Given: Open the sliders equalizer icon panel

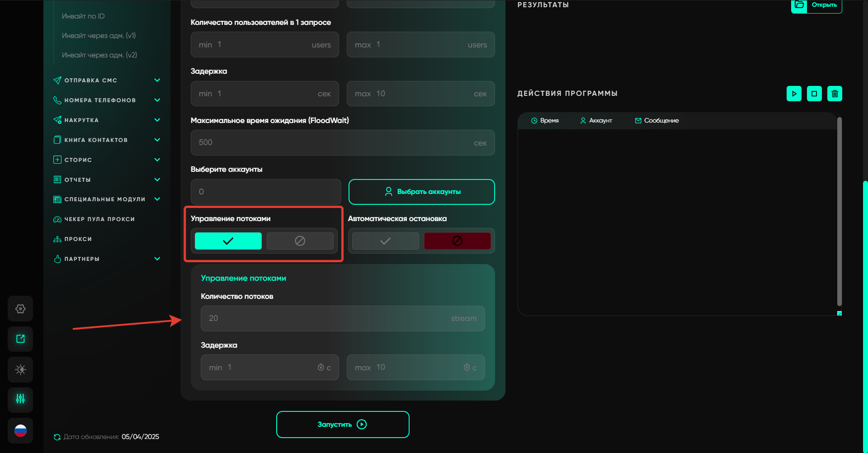Looking at the screenshot, I should pos(20,399).
